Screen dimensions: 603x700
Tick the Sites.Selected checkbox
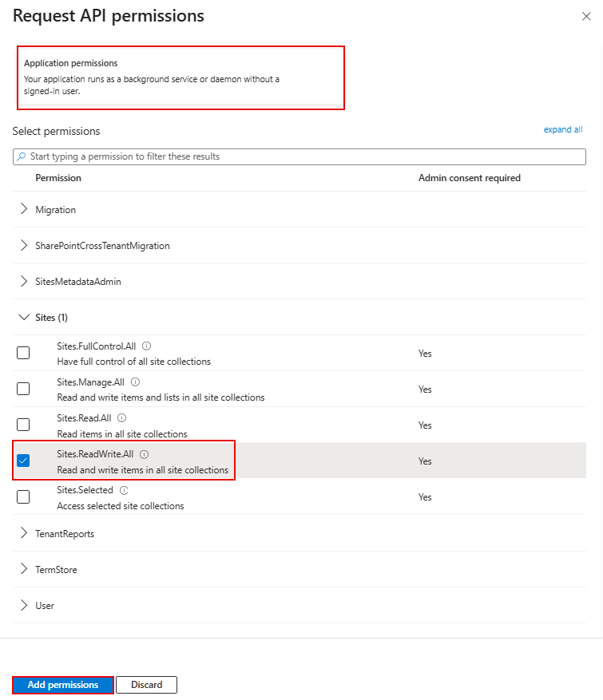(x=23, y=496)
